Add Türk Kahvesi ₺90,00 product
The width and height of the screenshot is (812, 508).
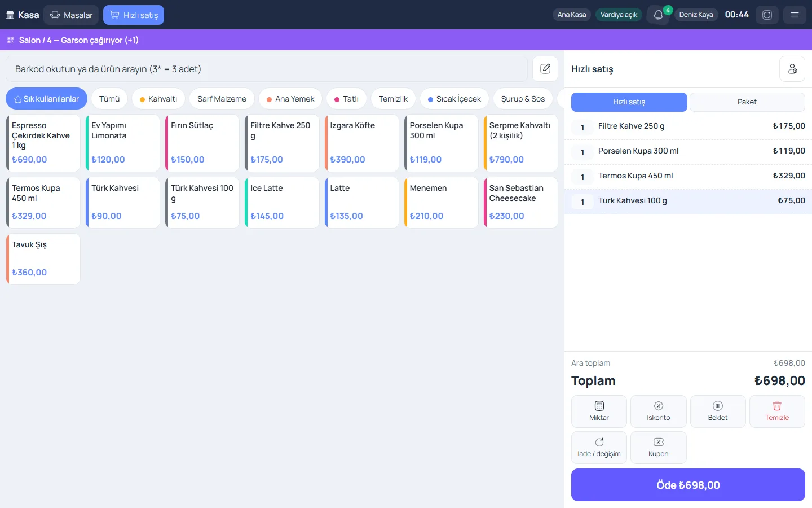[122, 203]
